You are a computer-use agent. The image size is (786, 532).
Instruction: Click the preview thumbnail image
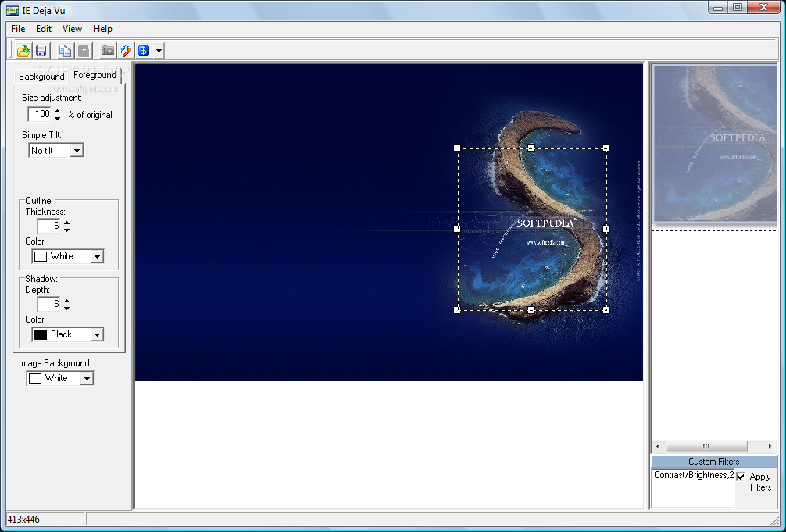(x=715, y=144)
